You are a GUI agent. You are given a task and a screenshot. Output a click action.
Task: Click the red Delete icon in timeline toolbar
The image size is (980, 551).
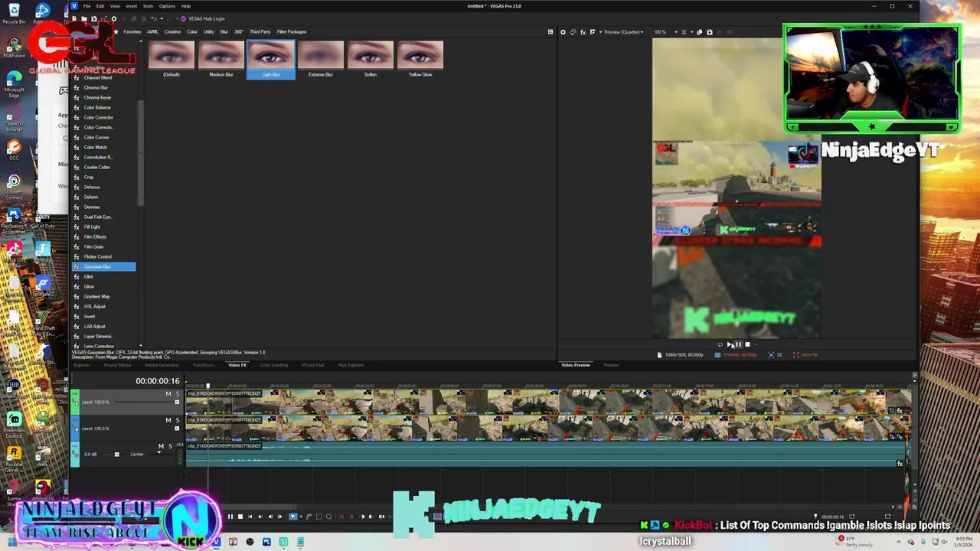click(x=341, y=517)
